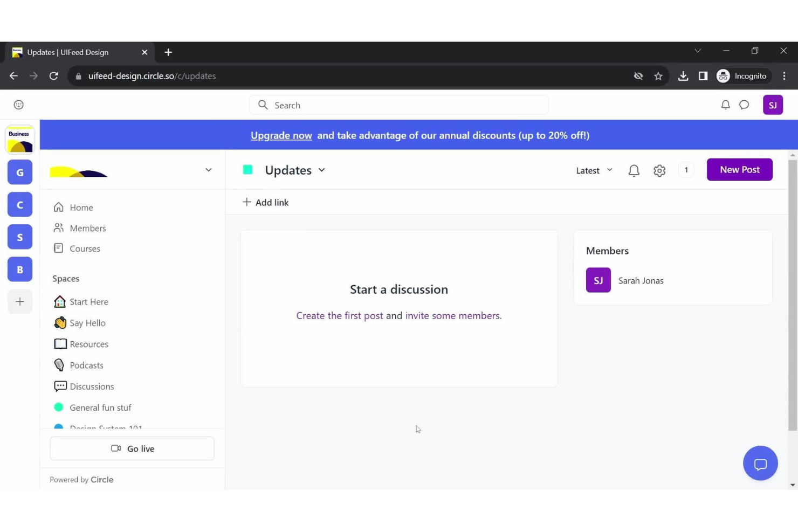Click the Spaces section heading
Viewport: 798px width, 532px height.
(66, 279)
